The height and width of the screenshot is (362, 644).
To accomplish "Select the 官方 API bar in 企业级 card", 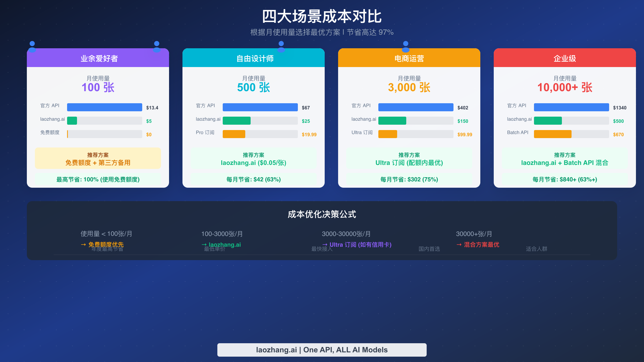I will coord(571,107).
